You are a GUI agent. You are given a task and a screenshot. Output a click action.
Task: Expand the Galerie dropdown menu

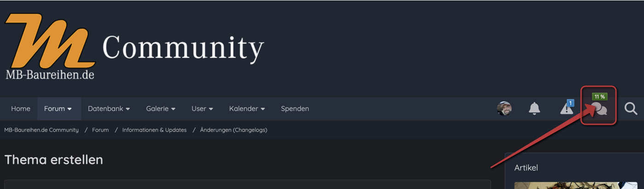click(161, 109)
